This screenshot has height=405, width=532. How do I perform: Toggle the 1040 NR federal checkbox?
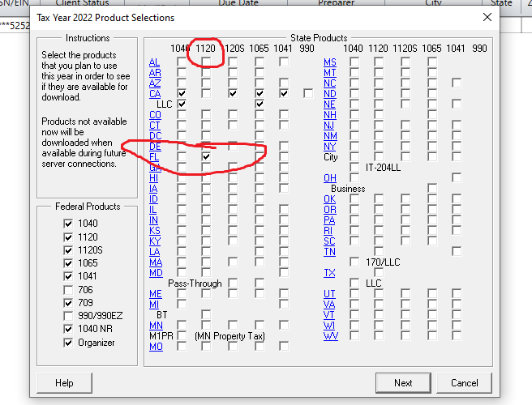coord(68,329)
